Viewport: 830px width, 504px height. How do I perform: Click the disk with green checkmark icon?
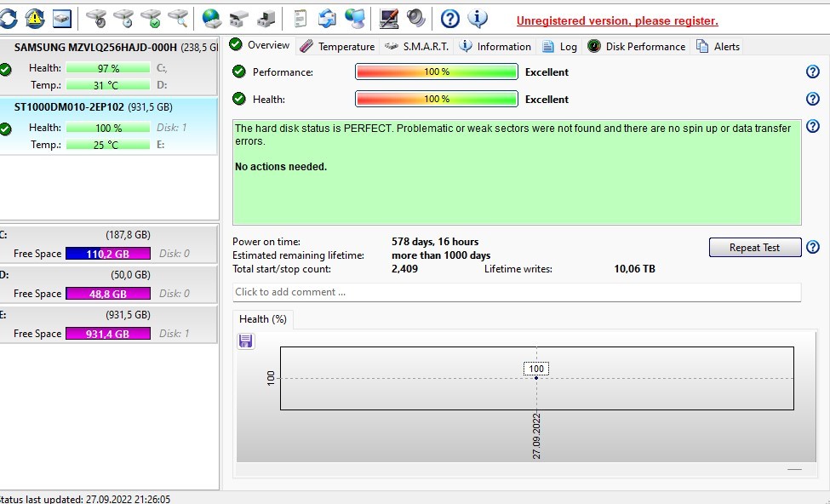pos(151,18)
